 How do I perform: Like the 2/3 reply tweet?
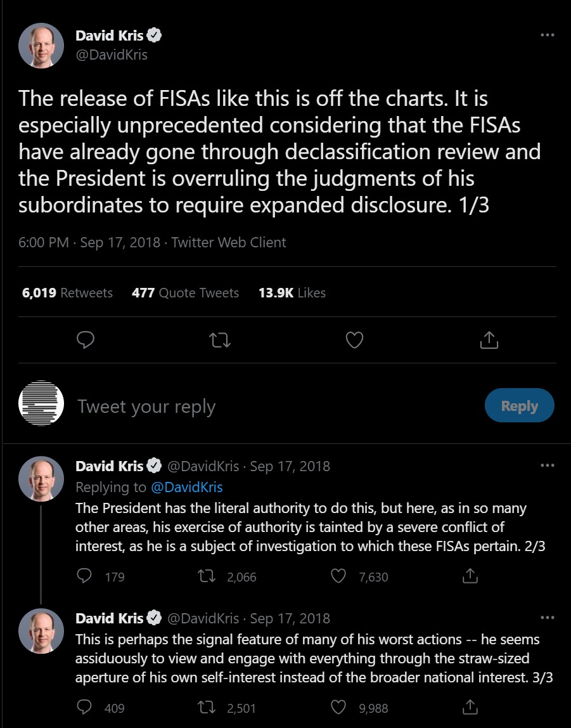coord(340,576)
